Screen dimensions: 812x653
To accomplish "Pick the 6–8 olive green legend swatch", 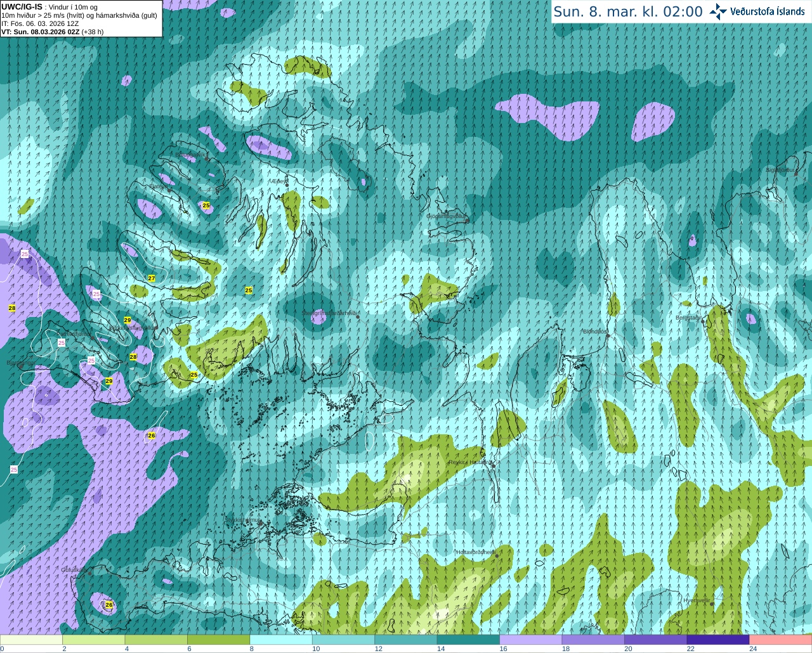I will point(219,640).
